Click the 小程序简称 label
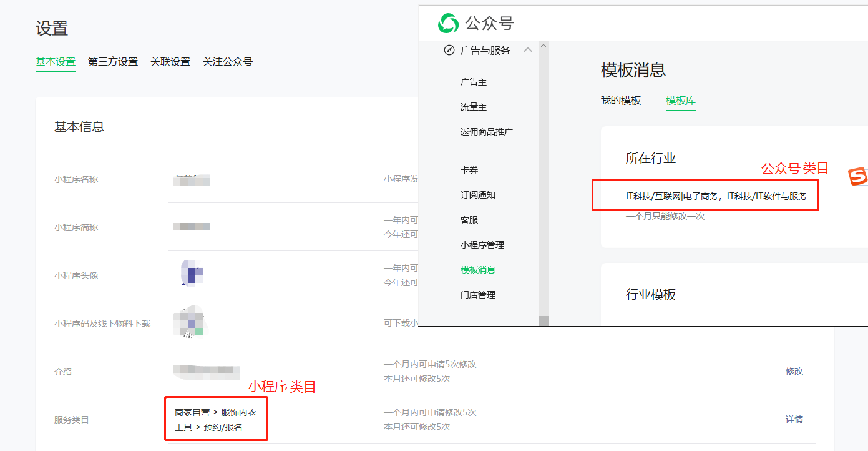868x451 pixels. tap(76, 227)
